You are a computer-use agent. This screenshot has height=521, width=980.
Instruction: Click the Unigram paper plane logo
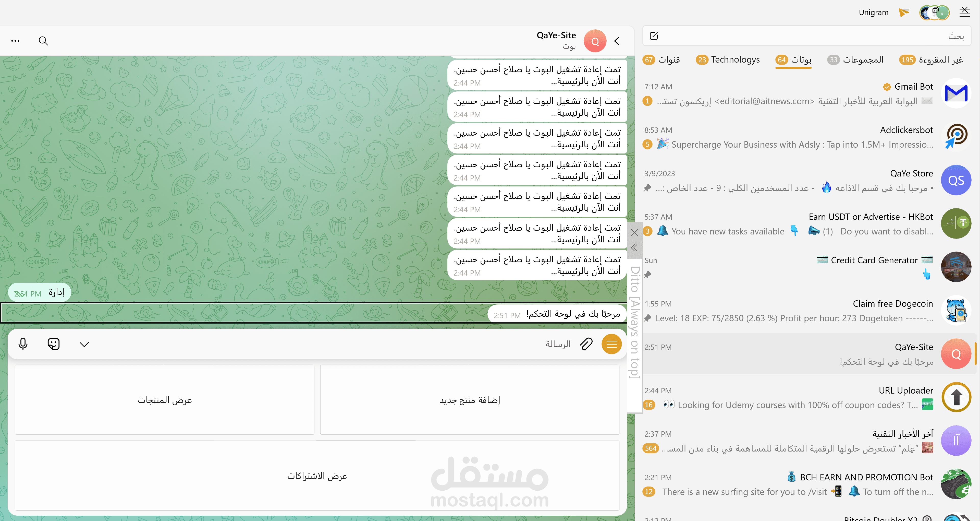point(903,13)
